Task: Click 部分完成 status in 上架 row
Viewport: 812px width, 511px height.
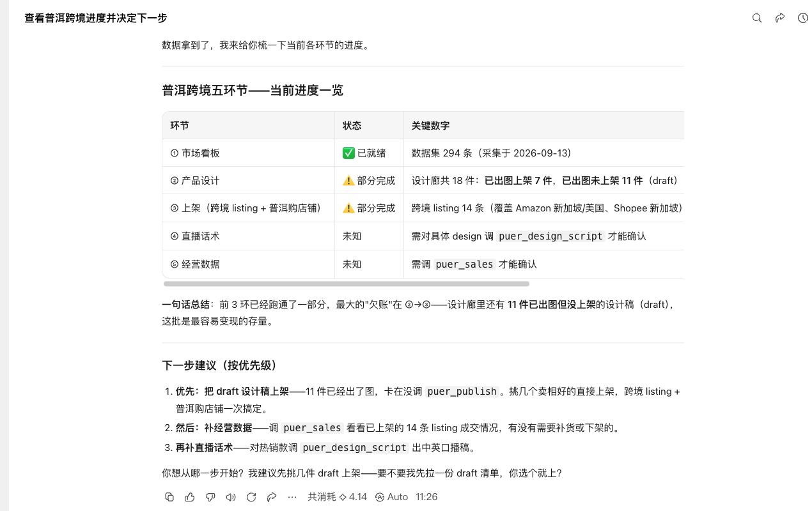Action: click(x=369, y=208)
